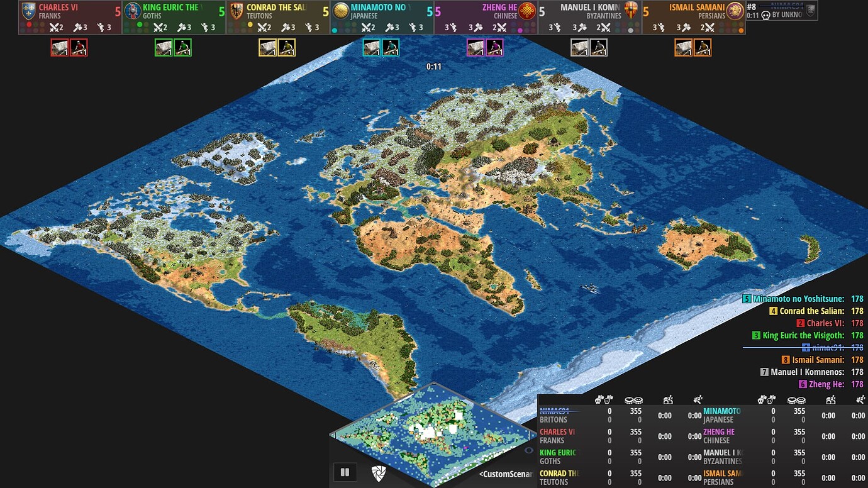Image resolution: width=868 pixels, height=488 pixels.
Task: Pause the game with the pause button
Action: (345, 472)
